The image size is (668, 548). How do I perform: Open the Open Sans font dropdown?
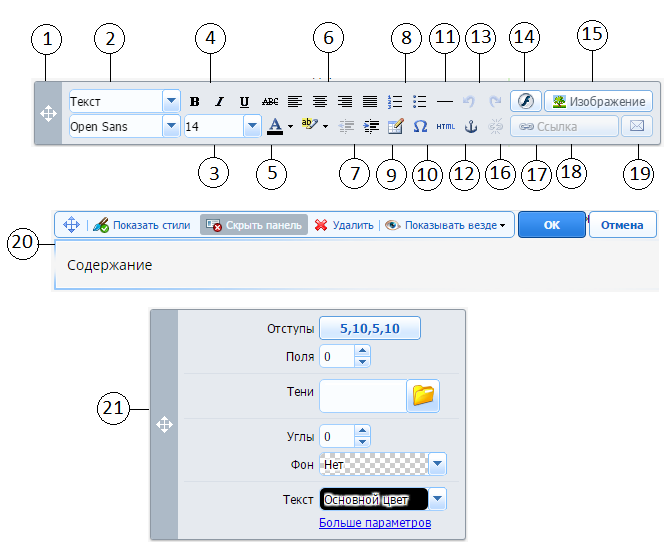171,127
